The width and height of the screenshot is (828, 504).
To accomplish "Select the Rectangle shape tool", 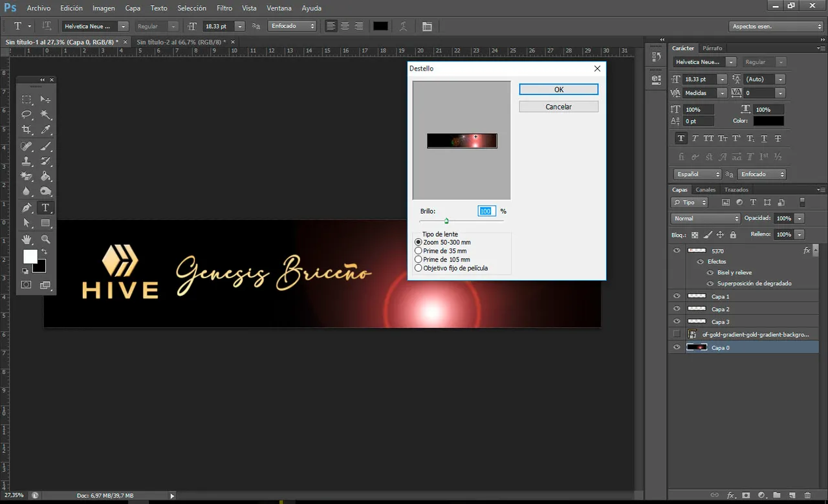I will coord(45,223).
